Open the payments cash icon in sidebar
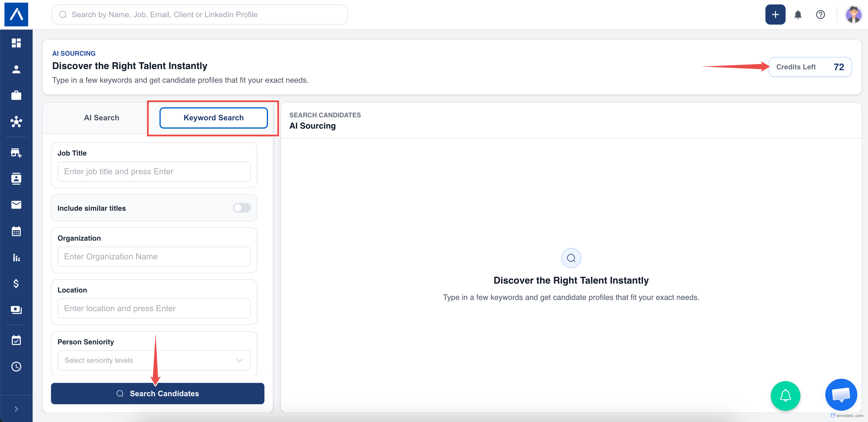The height and width of the screenshot is (422, 868). point(16,310)
